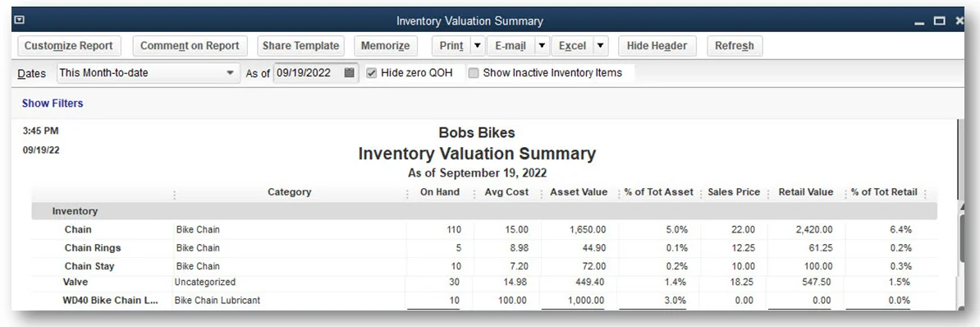Image resolution: width=980 pixels, height=327 pixels.
Task: Open the Dates range combo box
Action: pyautogui.click(x=148, y=72)
